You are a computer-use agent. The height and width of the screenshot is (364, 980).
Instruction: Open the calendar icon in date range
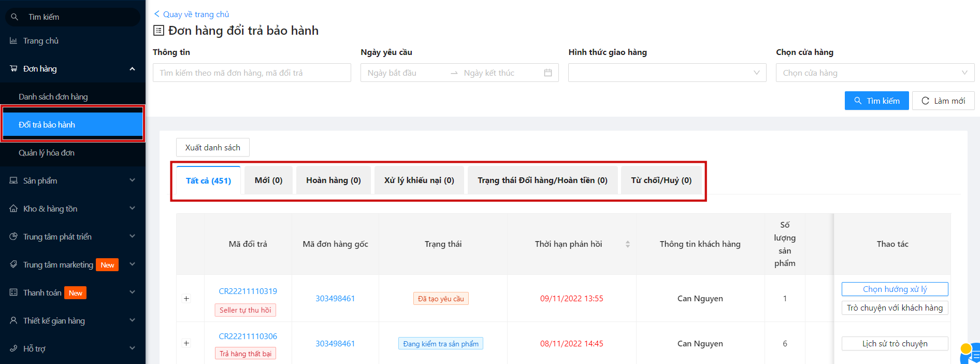click(x=547, y=73)
